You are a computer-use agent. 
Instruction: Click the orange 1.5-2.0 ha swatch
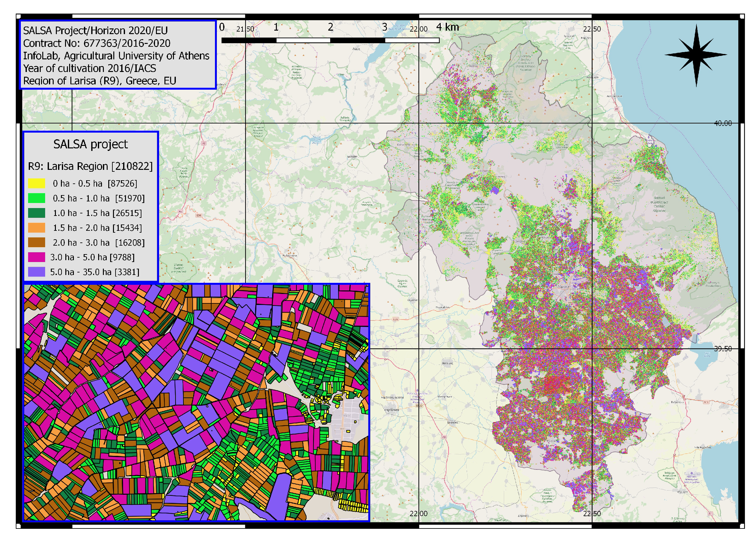pos(36,228)
